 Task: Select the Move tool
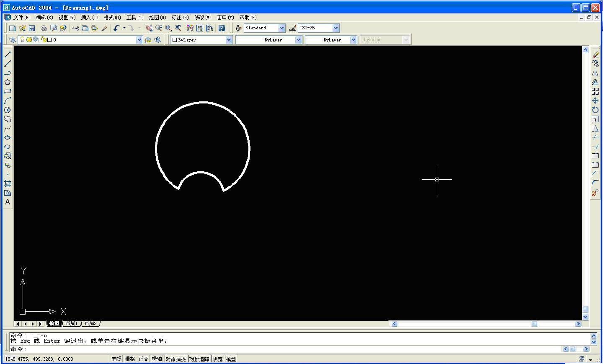[595, 101]
